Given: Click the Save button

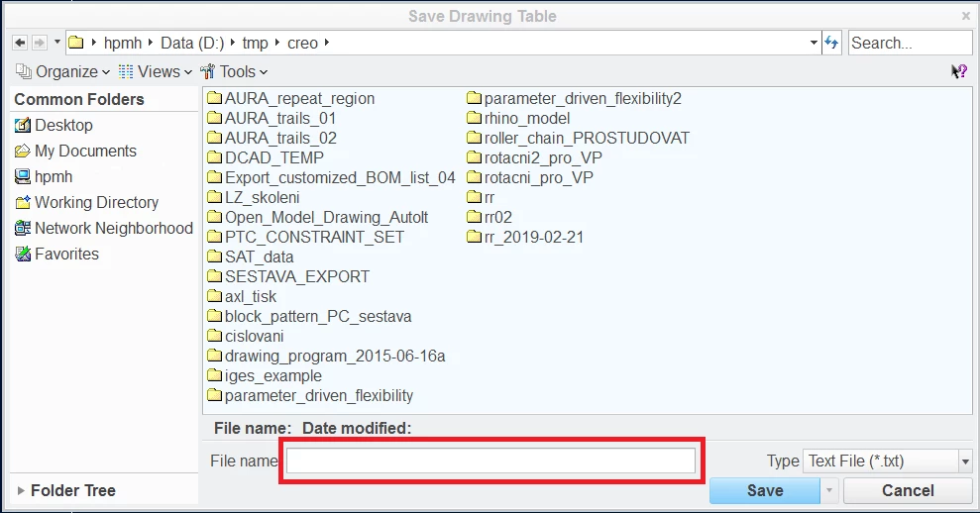Looking at the screenshot, I should [x=764, y=490].
